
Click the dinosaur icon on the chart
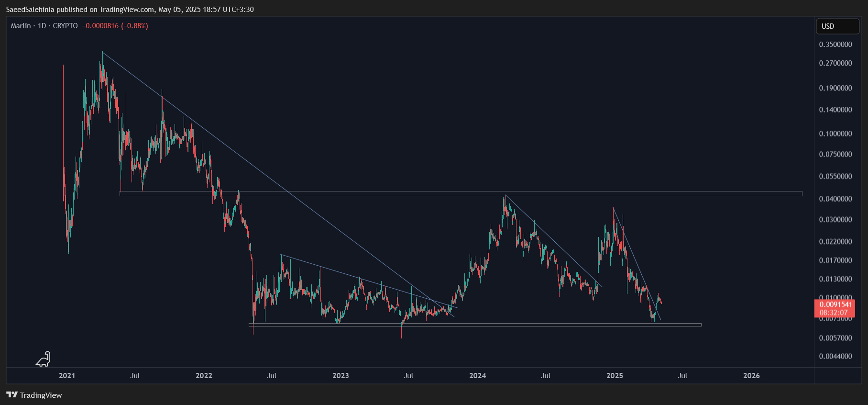(43, 359)
